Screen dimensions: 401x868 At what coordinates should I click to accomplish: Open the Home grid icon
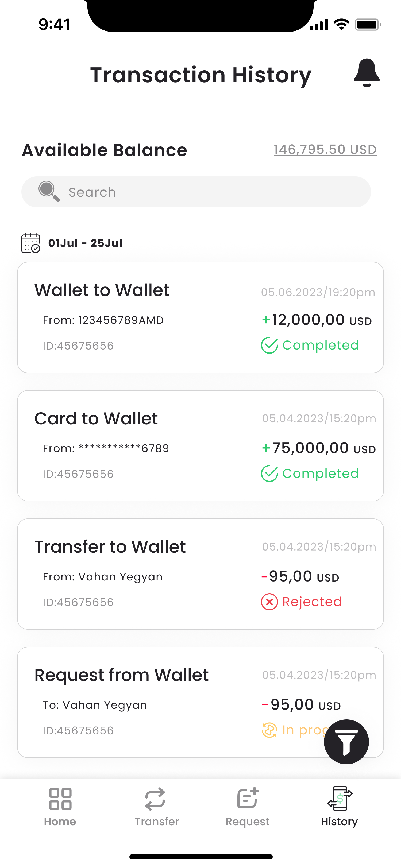point(60,799)
